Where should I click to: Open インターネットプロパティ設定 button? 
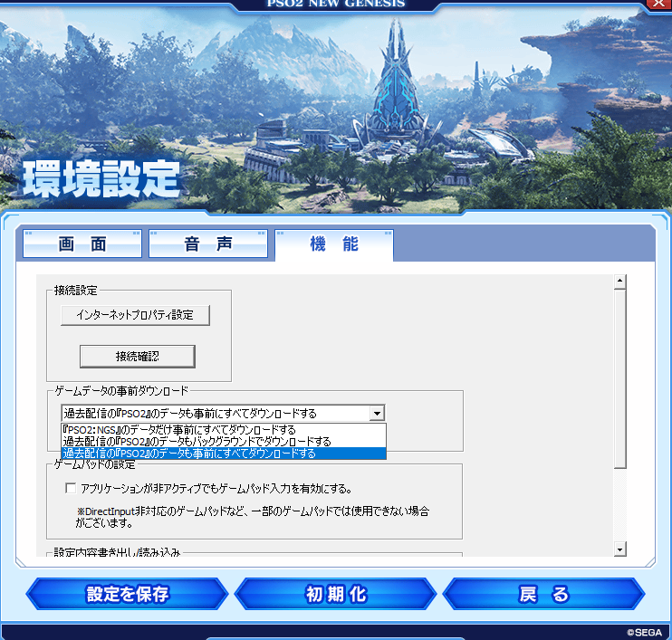click(x=136, y=315)
